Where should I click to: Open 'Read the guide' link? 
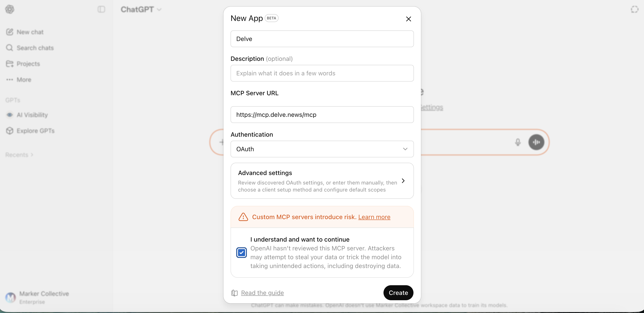click(x=262, y=293)
